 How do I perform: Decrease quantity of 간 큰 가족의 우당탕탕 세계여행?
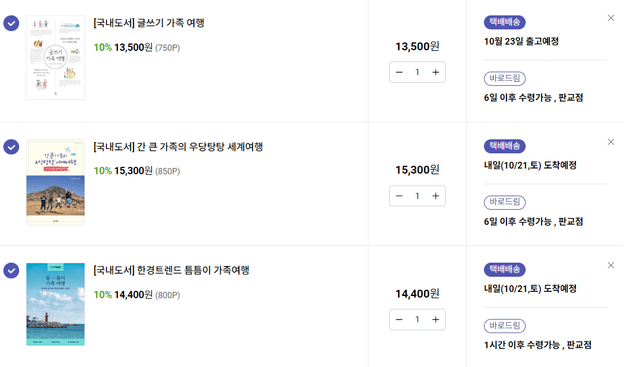(399, 196)
